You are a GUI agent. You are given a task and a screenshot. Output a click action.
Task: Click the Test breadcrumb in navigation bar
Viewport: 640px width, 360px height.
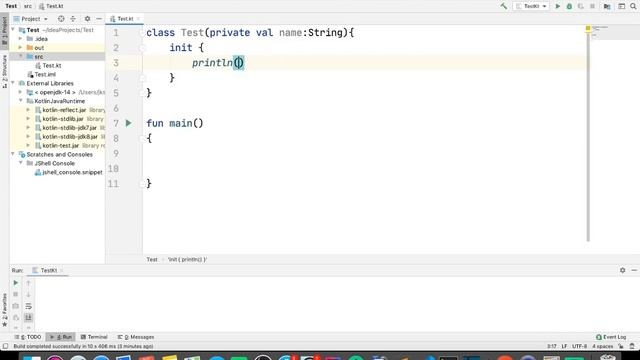[x=11, y=6]
